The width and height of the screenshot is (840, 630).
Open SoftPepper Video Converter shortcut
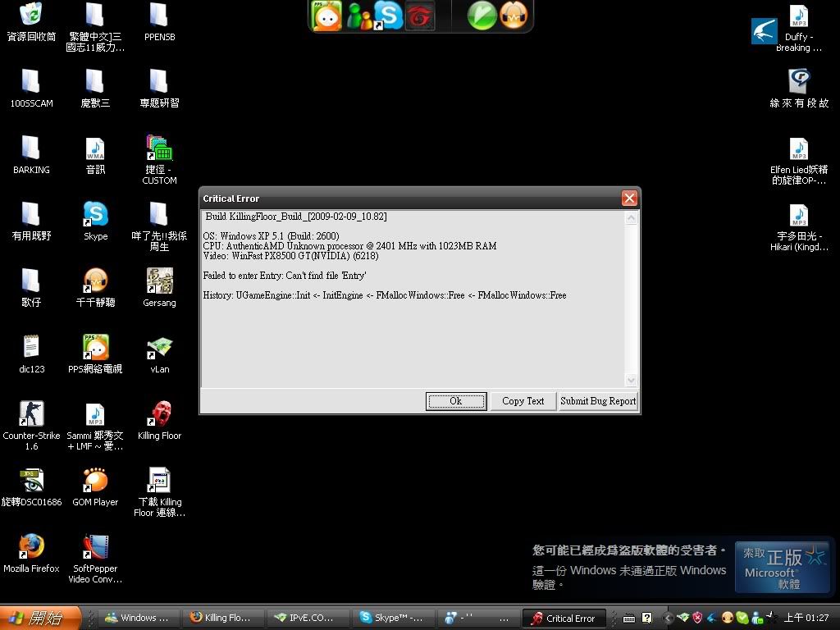(x=95, y=547)
